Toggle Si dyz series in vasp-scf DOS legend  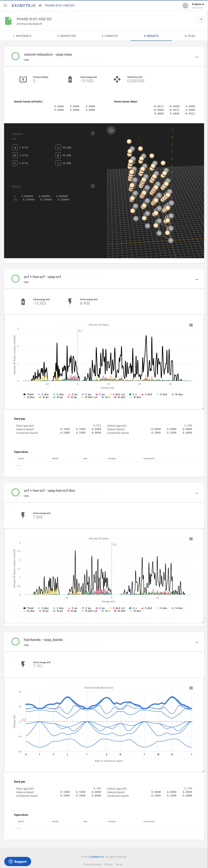coord(177,394)
